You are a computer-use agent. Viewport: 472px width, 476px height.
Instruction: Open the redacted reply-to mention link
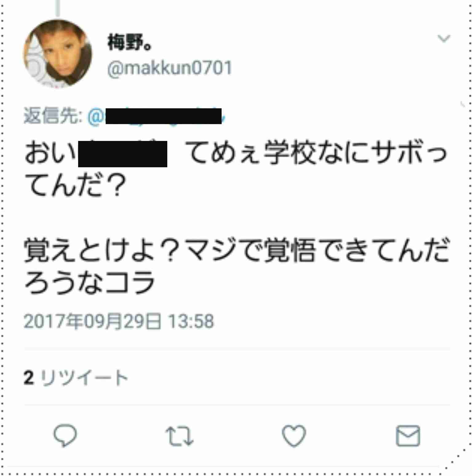157,116
